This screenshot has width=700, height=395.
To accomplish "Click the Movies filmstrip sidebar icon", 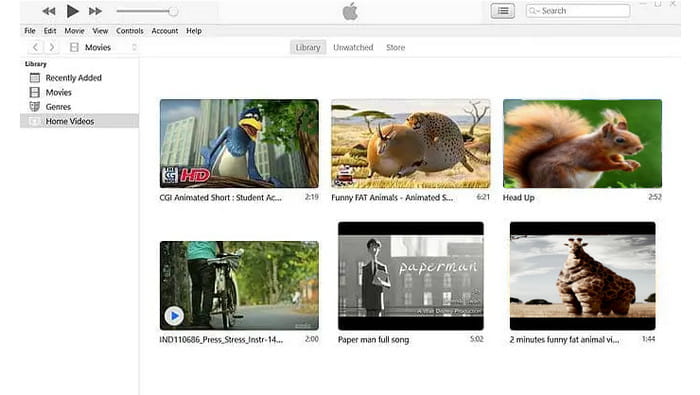I will tap(34, 92).
